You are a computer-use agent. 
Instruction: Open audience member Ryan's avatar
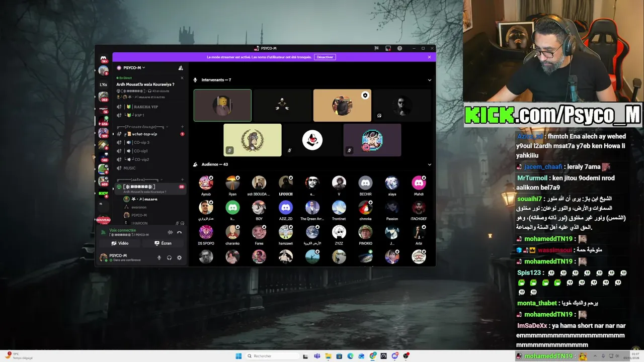pyautogui.click(x=232, y=183)
